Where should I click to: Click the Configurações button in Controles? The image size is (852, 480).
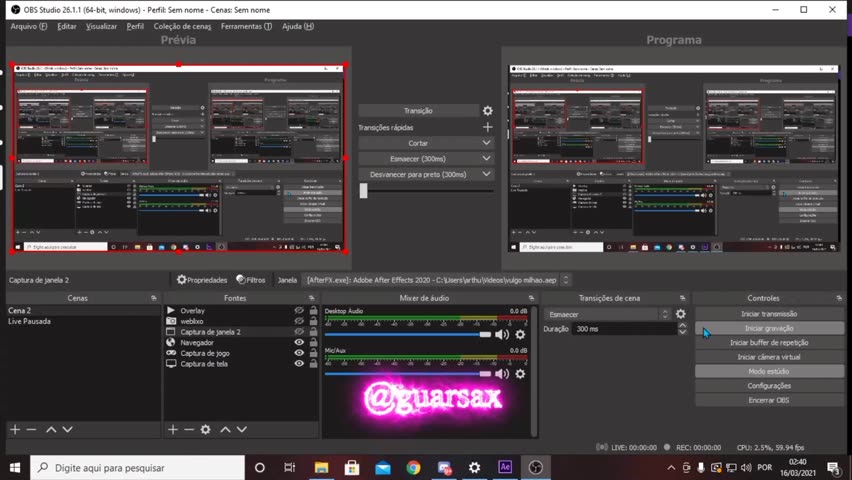[x=769, y=386]
